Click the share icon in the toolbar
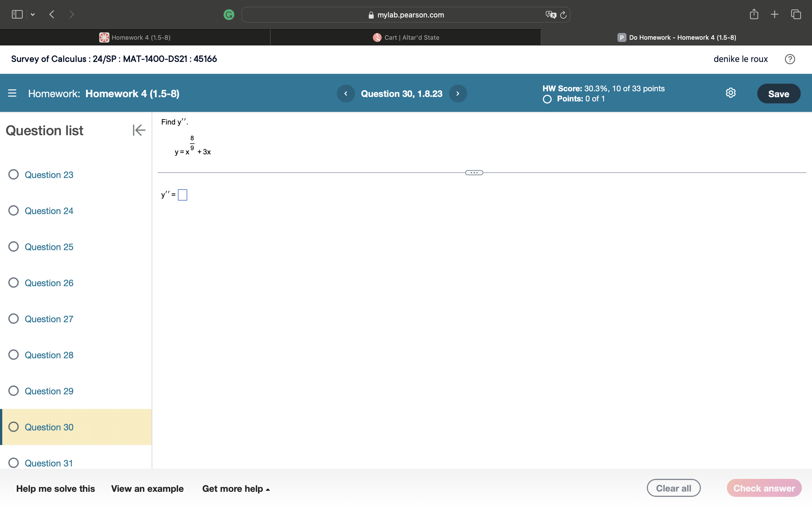The image size is (812, 507). pyautogui.click(x=754, y=14)
